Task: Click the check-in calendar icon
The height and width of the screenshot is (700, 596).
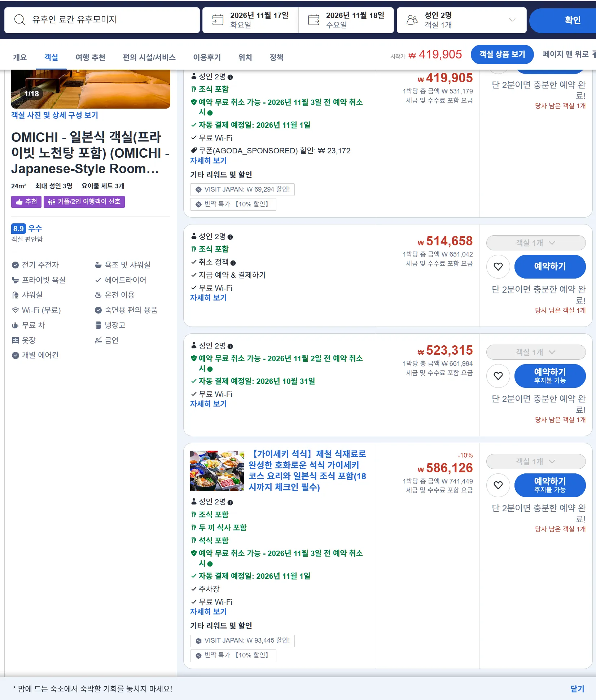Action: pyautogui.click(x=218, y=20)
